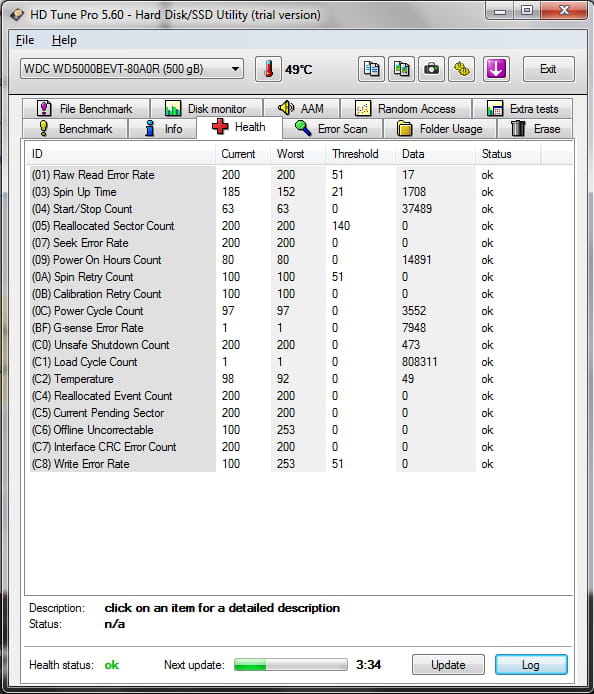Select the (C2) Temperature row

286,379
